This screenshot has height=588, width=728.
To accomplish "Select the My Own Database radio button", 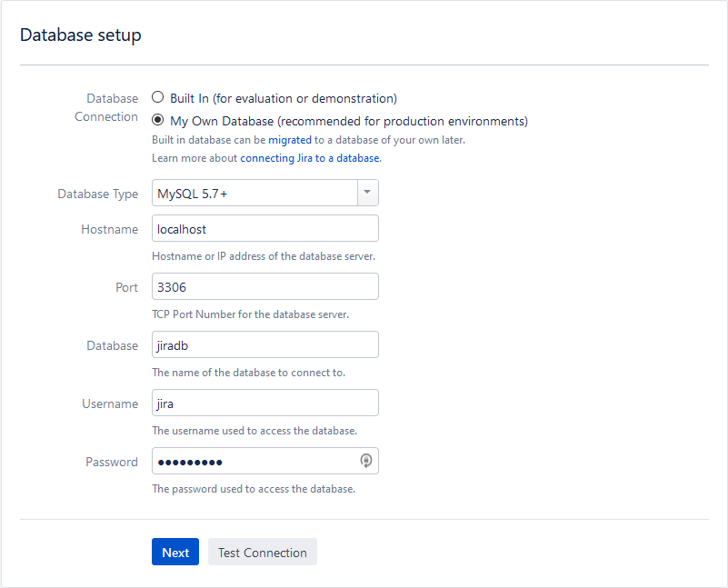I will click(158, 120).
